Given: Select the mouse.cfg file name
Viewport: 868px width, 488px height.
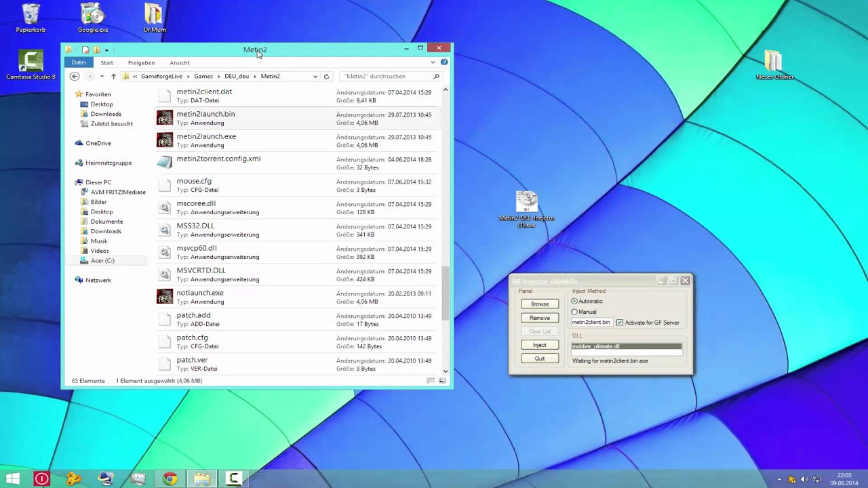Looking at the screenshot, I should (194, 181).
